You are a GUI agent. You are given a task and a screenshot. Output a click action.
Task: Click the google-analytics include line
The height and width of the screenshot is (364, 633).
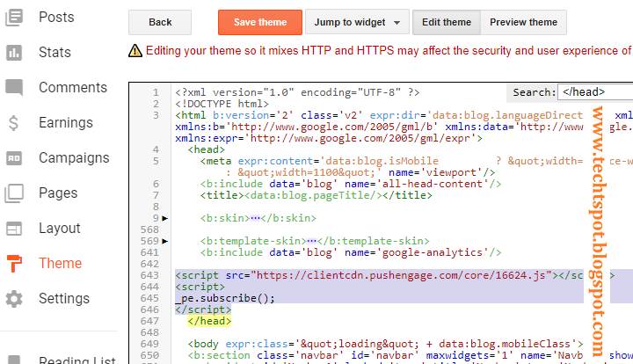351,253
